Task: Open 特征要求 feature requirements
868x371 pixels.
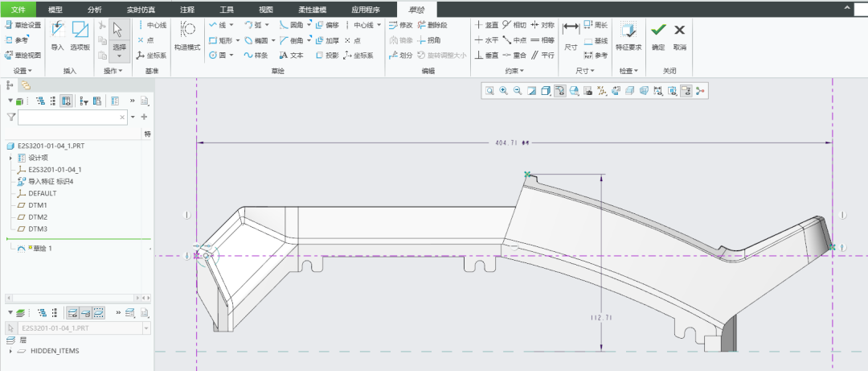Action: (x=628, y=35)
